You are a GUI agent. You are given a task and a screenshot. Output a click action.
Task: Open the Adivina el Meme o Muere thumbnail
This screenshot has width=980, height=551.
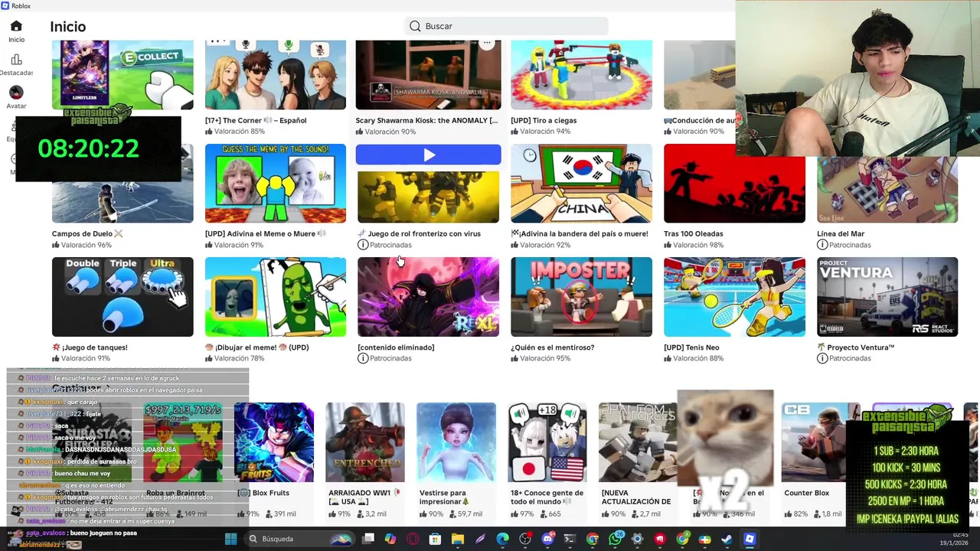[x=276, y=184]
